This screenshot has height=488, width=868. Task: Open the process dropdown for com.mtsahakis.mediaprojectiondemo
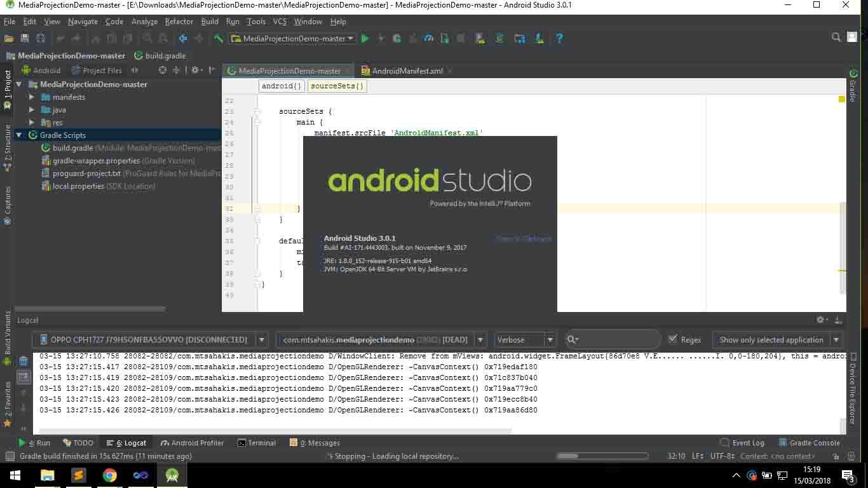381,340
